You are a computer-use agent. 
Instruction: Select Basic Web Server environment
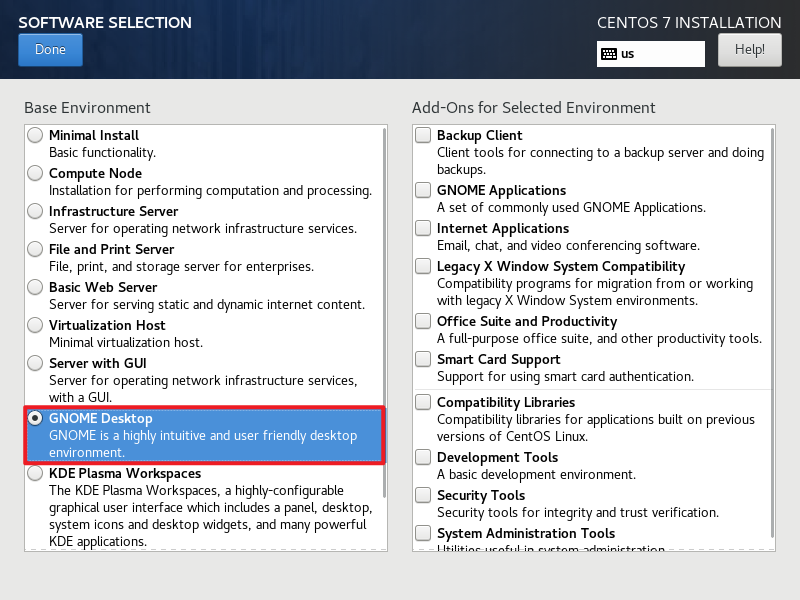coord(35,287)
